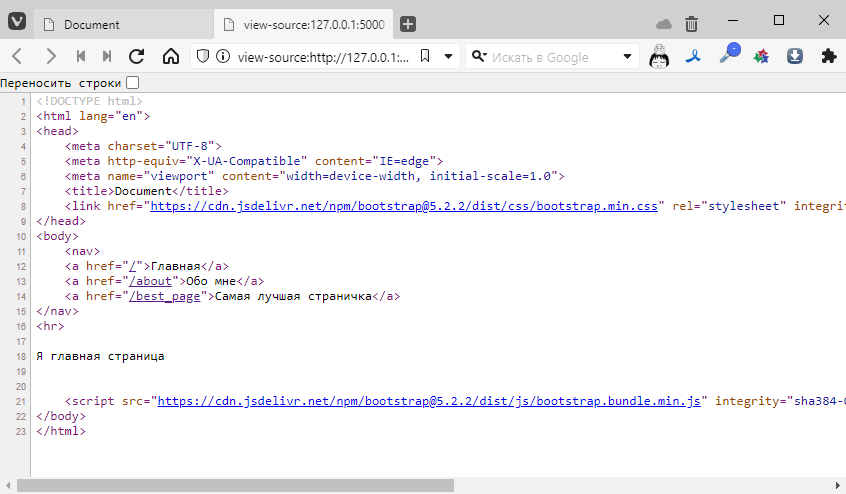Go back to previous page
The image size is (846, 494).
pos(17,56)
